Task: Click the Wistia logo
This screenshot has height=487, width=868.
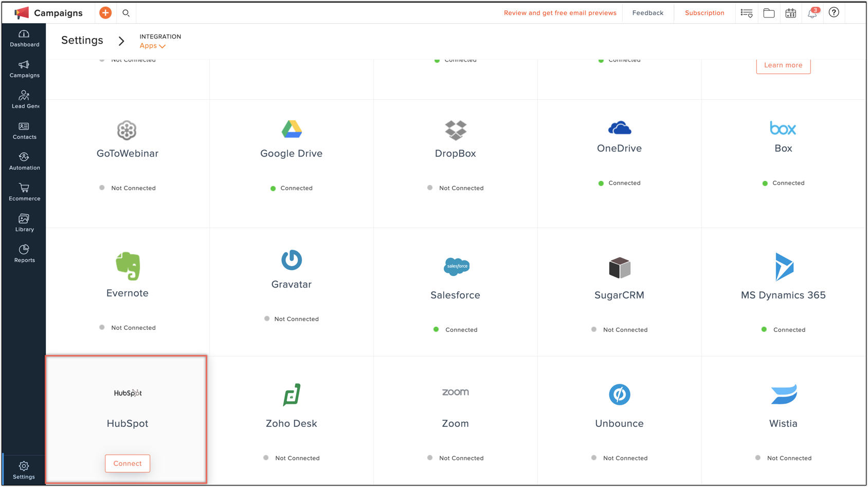Action: tap(784, 394)
